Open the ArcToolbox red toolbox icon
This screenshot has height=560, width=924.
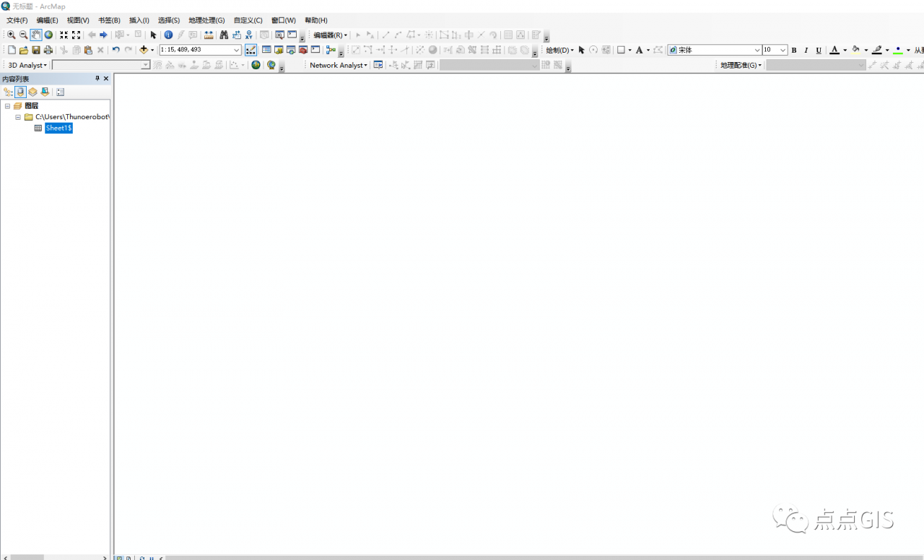tap(303, 50)
